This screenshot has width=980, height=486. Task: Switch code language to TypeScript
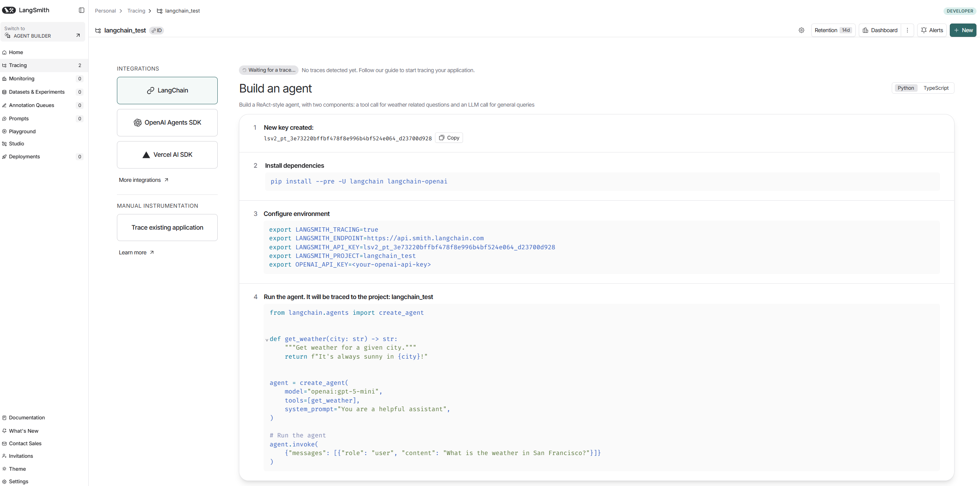pyautogui.click(x=936, y=88)
